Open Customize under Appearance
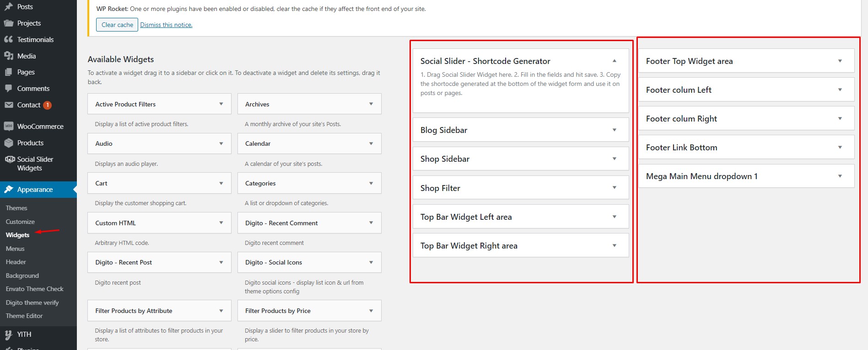Image resolution: width=868 pixels, height=350 pixels. (x=20, y=222)
